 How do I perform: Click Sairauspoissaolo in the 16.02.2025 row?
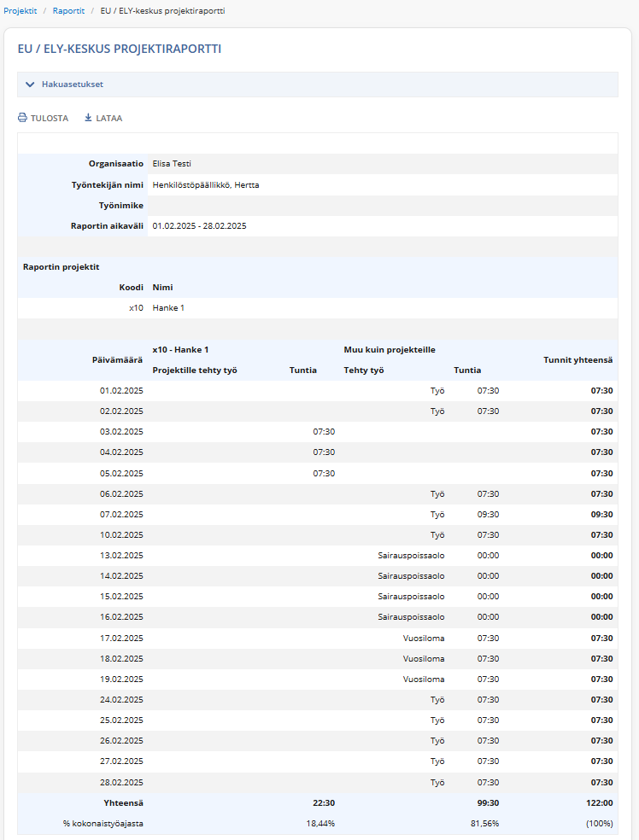(411, 617)
